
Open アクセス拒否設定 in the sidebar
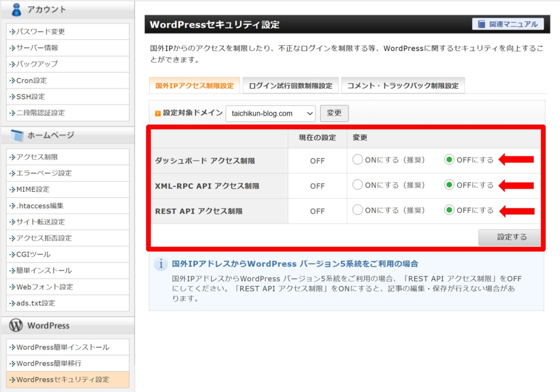tap(68, 238)
